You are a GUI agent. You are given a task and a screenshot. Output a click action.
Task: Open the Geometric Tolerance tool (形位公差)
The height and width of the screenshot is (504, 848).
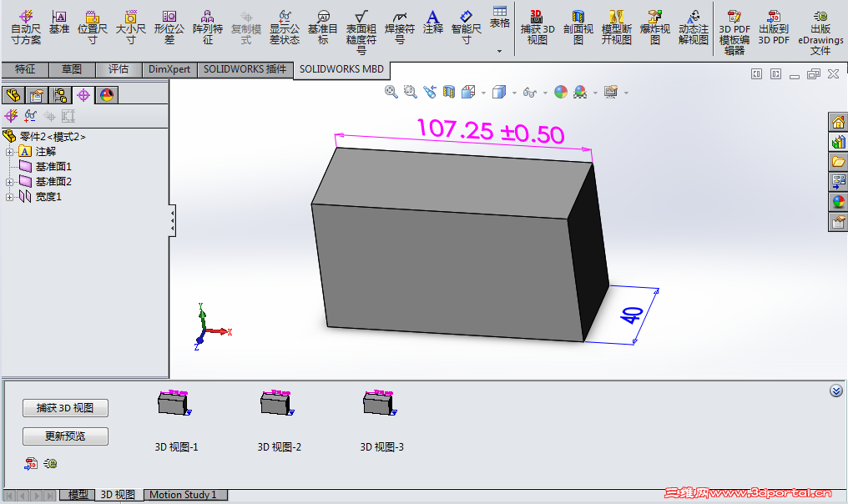click(x=169, y=27)
